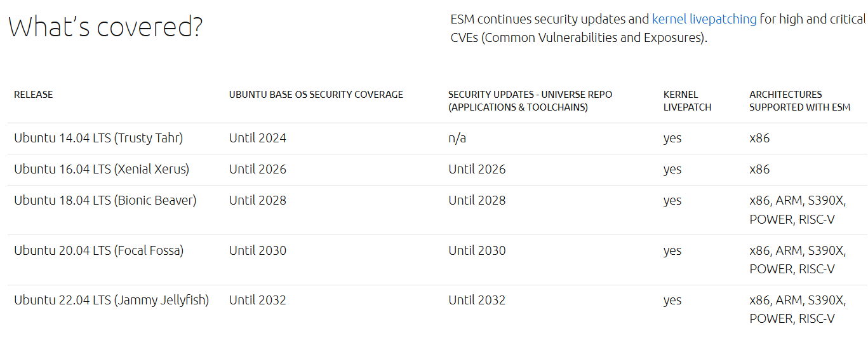Open the kernel livepatching link
Image resolution: width=868 pixels, height=340 pixels.
tap(704, 19)
